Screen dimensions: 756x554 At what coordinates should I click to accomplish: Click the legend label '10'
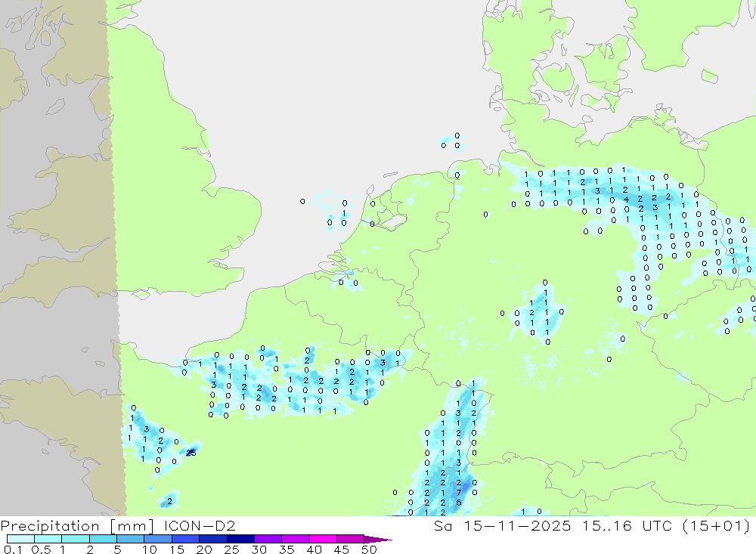pyautogui.click(x=150, y=549)
